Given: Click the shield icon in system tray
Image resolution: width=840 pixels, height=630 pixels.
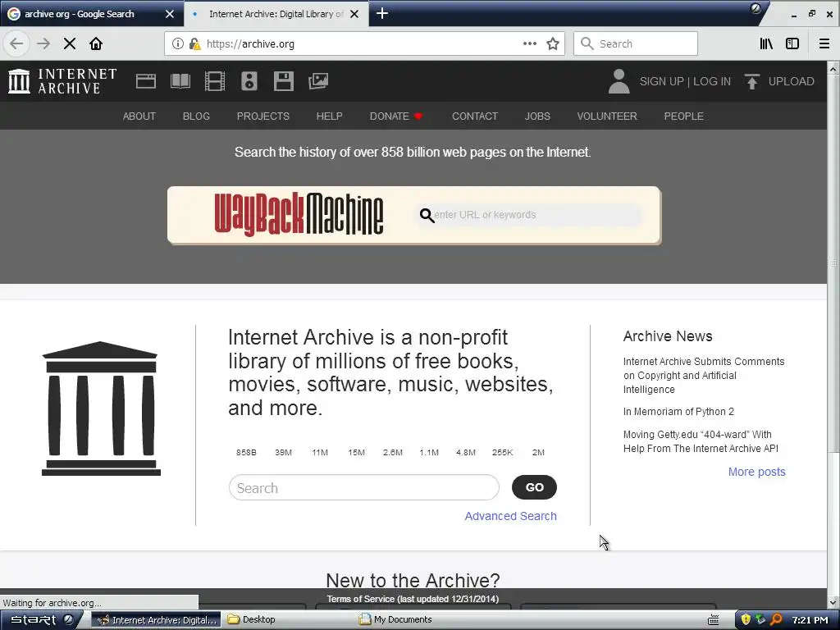Looking at the screenshot, I should [745, 620].
